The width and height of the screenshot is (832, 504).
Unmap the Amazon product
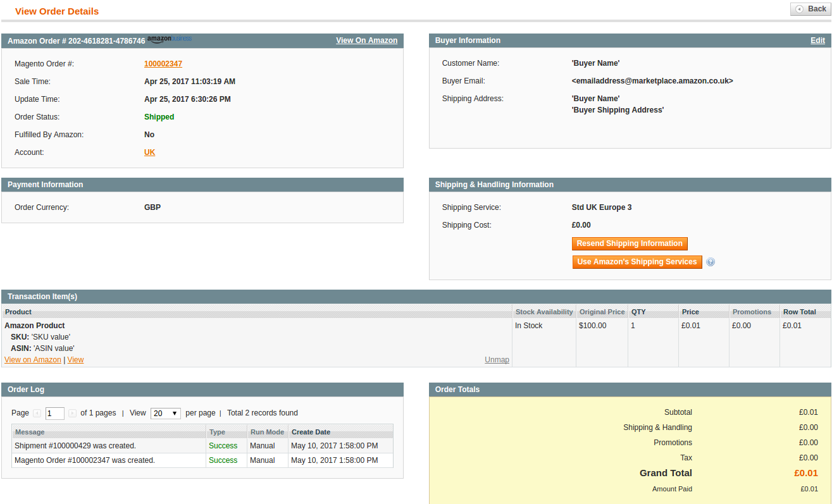[x=497, y=360]
